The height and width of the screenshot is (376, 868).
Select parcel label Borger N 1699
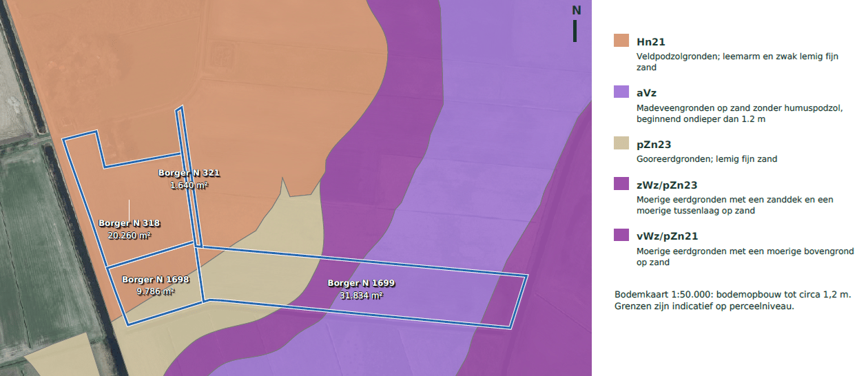361,283
